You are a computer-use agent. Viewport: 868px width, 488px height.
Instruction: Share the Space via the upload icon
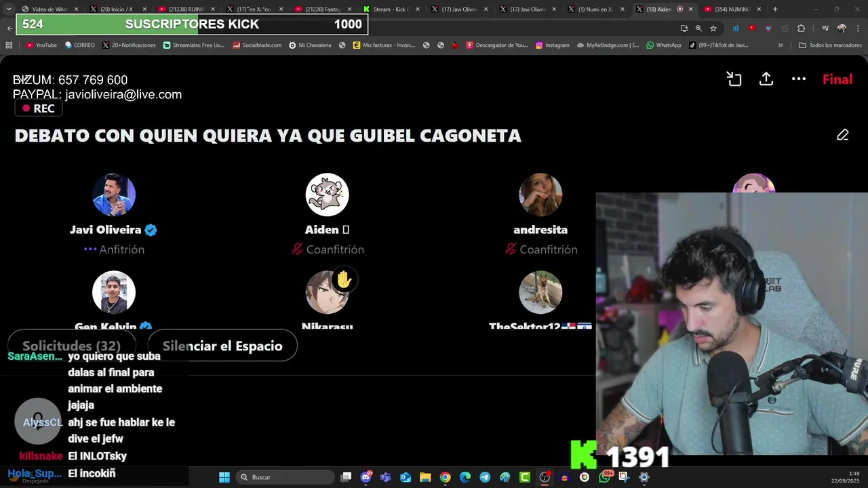click(766, 79)
